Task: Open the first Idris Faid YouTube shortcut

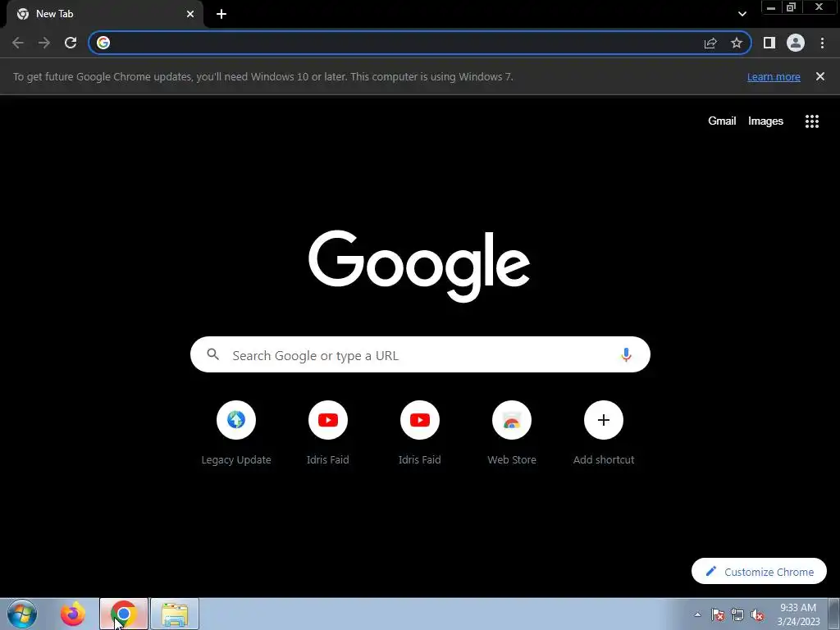Action: coord(328,420)
